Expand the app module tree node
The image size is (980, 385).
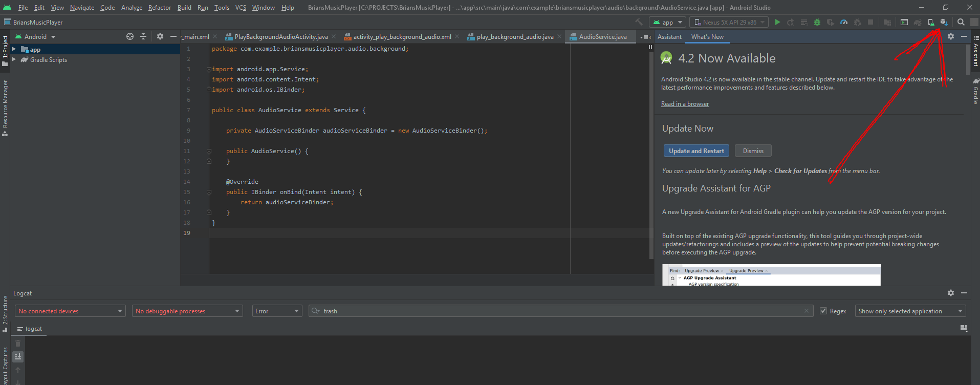tap(14, 49)
